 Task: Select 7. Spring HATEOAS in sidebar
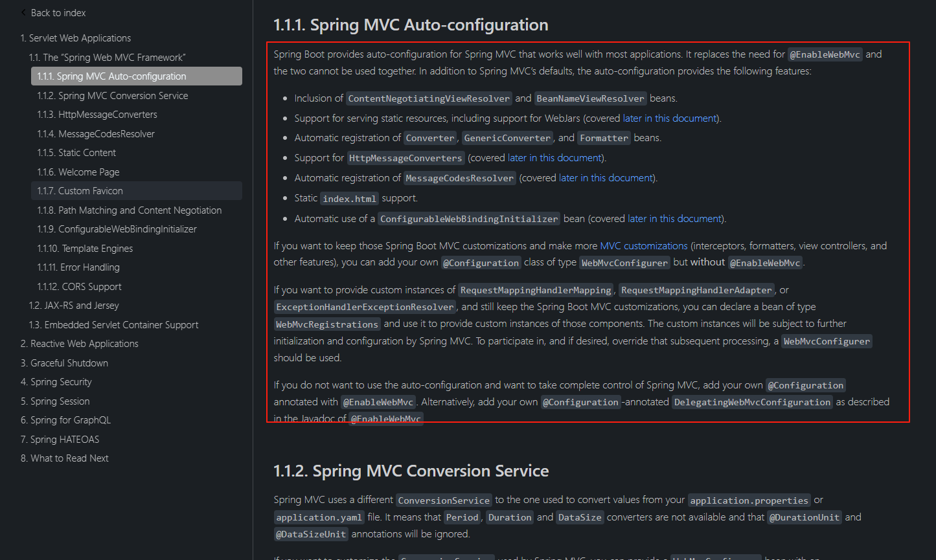pyautogui.click(x=60, y=440)
